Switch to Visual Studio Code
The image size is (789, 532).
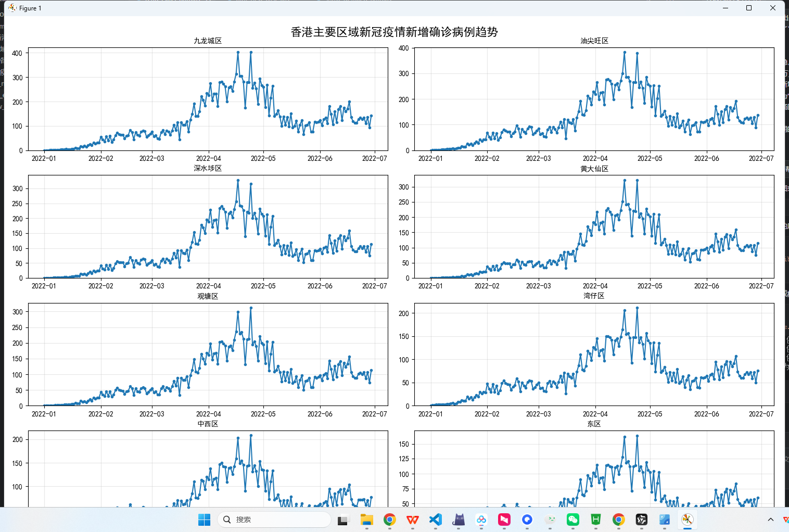(x=436, y=520)
